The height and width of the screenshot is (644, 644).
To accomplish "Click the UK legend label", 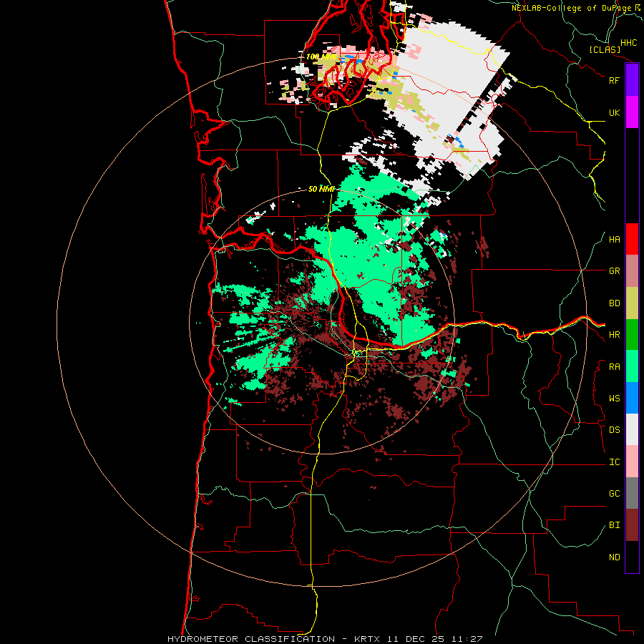I will pyautogui.click(x=614, y=112).
